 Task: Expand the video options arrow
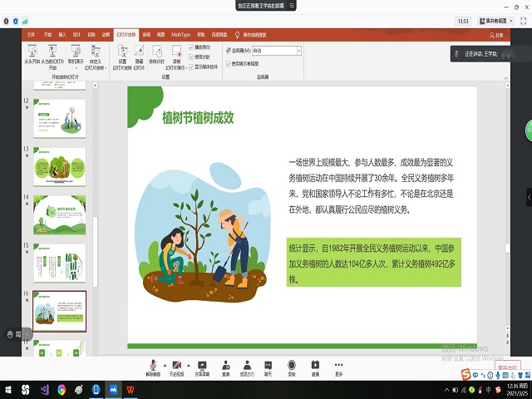(188, 364)
